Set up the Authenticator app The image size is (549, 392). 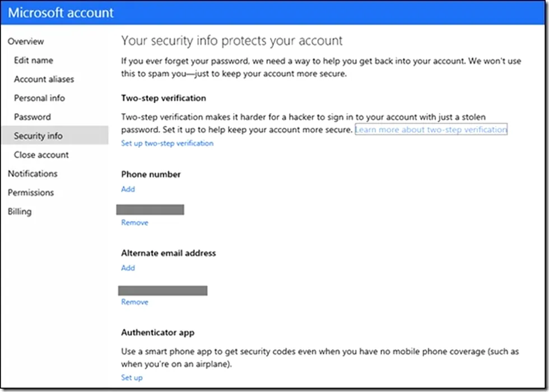click(x=132, y=377)
